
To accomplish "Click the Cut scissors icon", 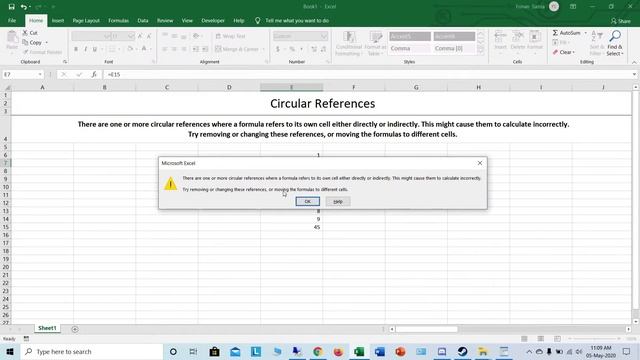I will [x=25, y=33].
